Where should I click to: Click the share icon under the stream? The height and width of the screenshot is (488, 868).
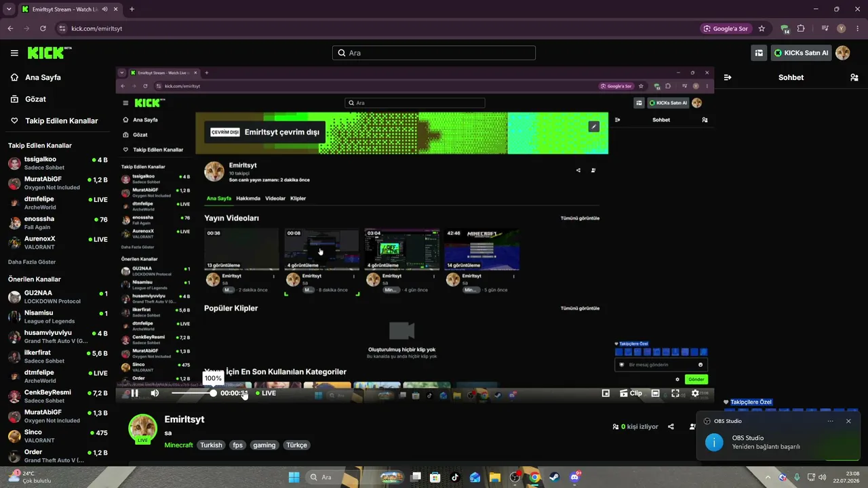coord(671,427)
